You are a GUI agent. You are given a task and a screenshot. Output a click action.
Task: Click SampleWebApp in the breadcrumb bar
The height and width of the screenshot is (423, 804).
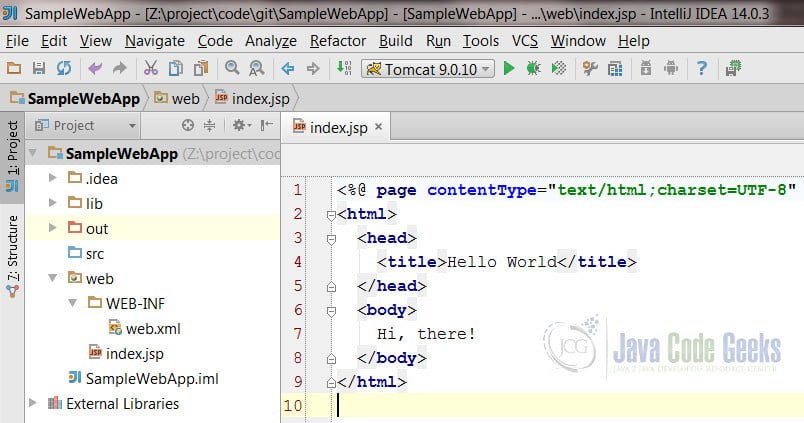point(75,98)
